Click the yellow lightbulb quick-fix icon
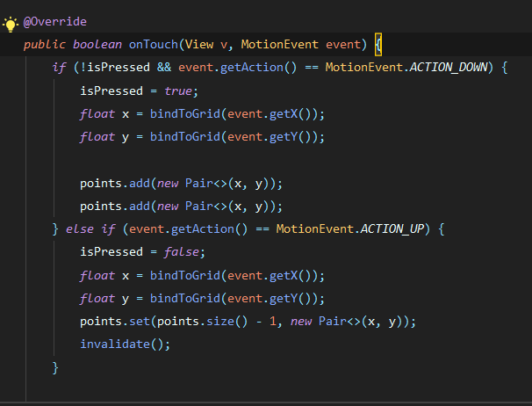Image resolution: width=532 pixels, height=406 pixels. 11,24
